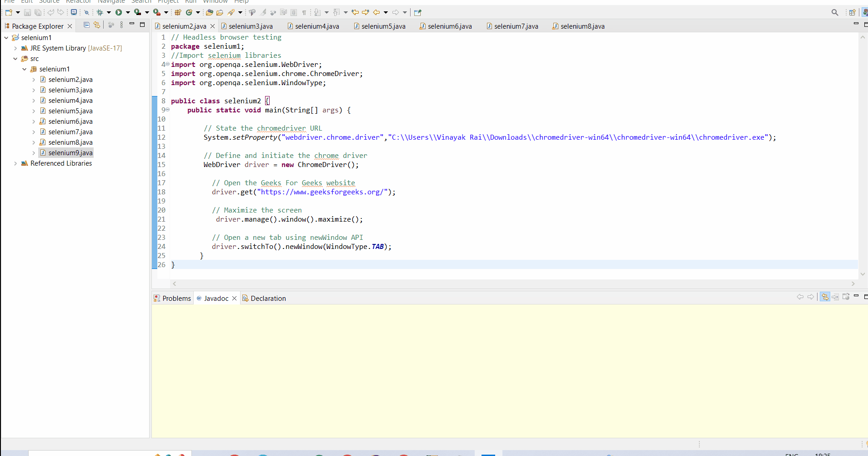Viewport: 868px width, 456px height.
Task: Expand JRE System Library node
Action: click(x=15, y=48)
